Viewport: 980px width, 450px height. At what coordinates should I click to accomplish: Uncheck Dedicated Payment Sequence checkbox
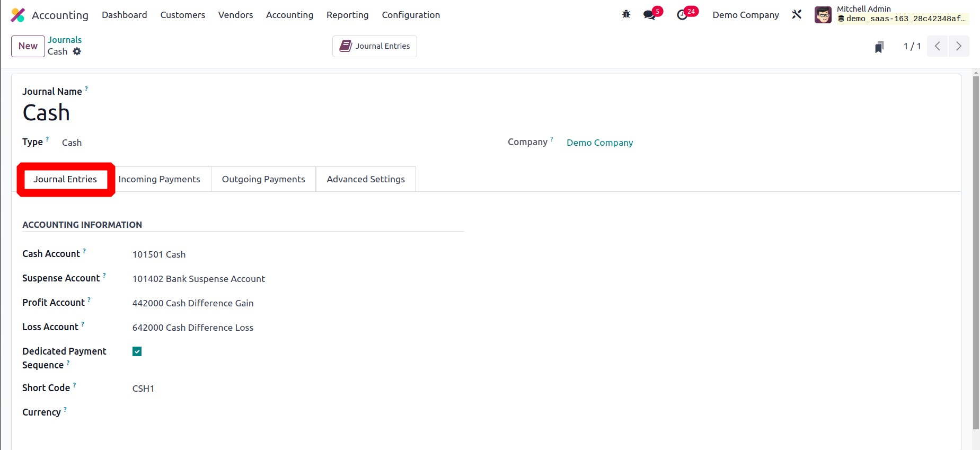tap(137, 351)
